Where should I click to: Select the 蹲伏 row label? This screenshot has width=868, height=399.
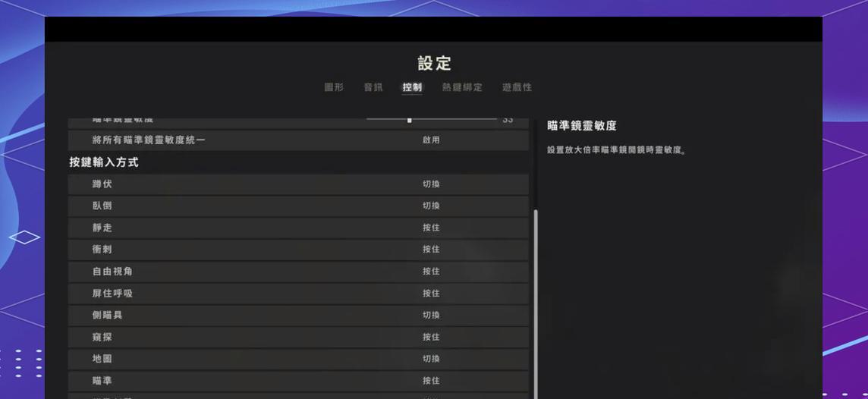102,184
